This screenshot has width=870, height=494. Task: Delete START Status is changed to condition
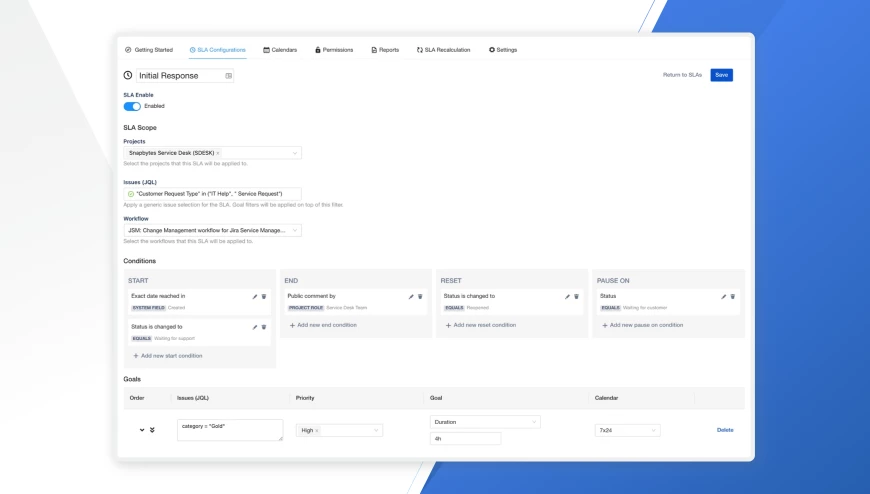[264, 327]
